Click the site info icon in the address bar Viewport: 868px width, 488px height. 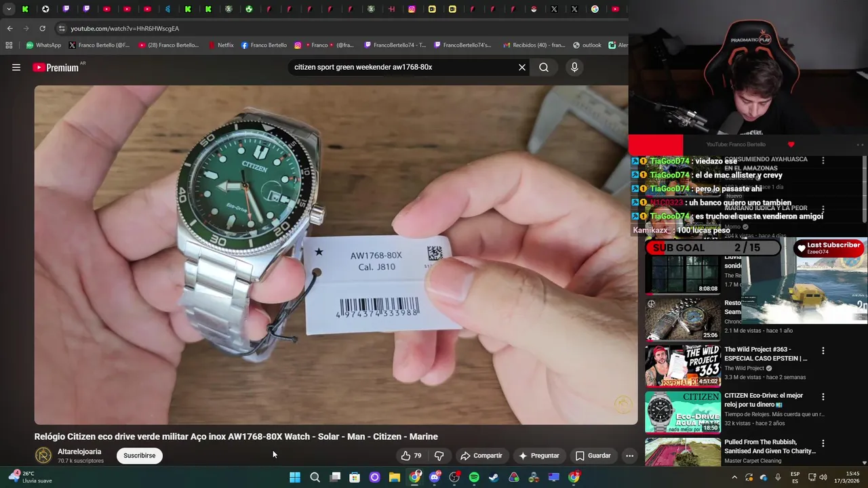coord(62,28)
